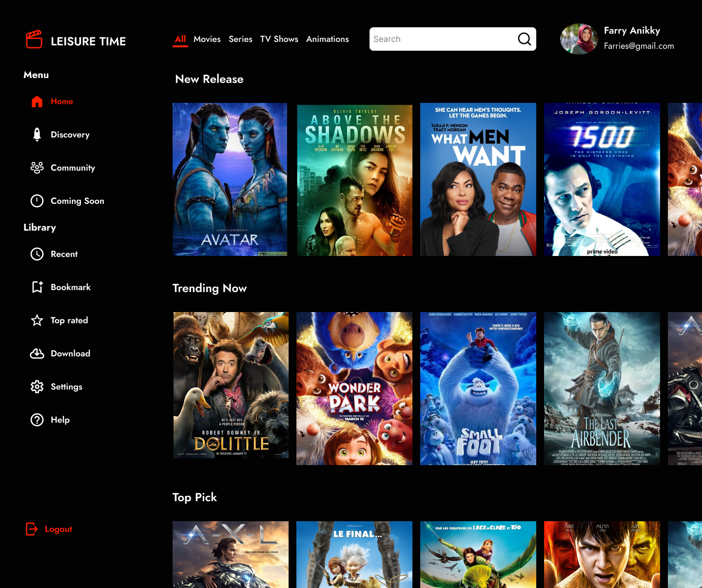Image resolution: width=702 pixels, height=588 pixels.
Task: Open the Download section label
Action: 71,353
